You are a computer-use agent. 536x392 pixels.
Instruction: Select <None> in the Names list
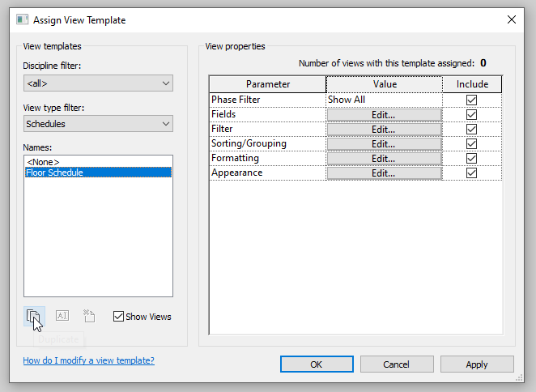(44, 162)
